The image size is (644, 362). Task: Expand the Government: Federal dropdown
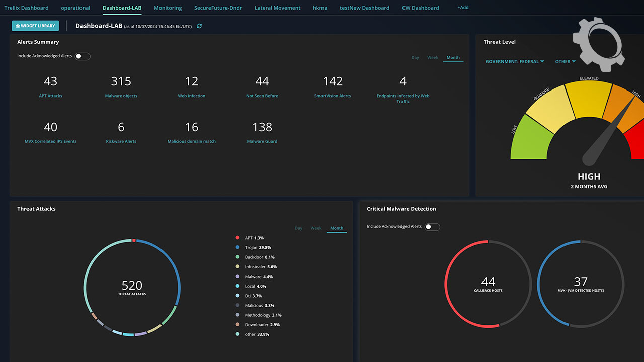pos(515,62)
